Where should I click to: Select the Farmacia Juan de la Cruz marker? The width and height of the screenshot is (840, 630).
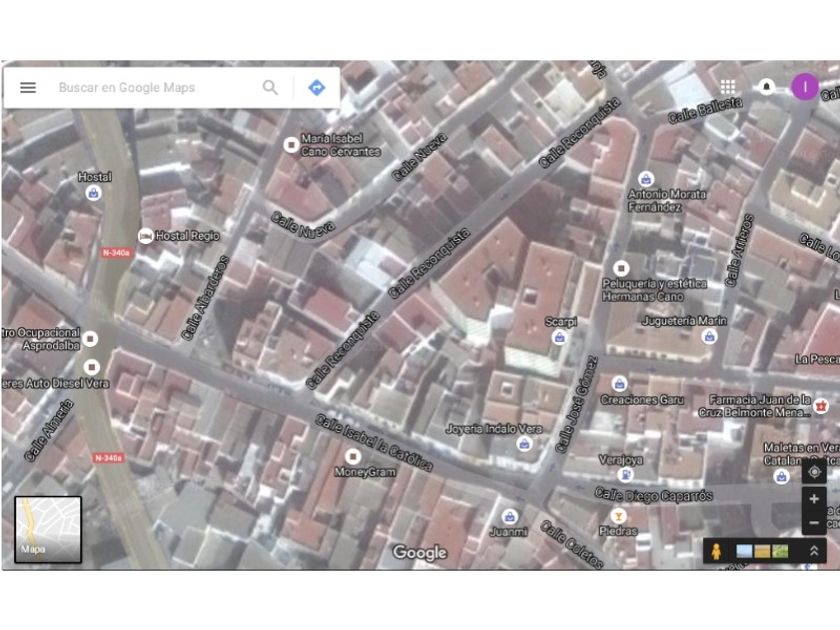tap(821, 406)
